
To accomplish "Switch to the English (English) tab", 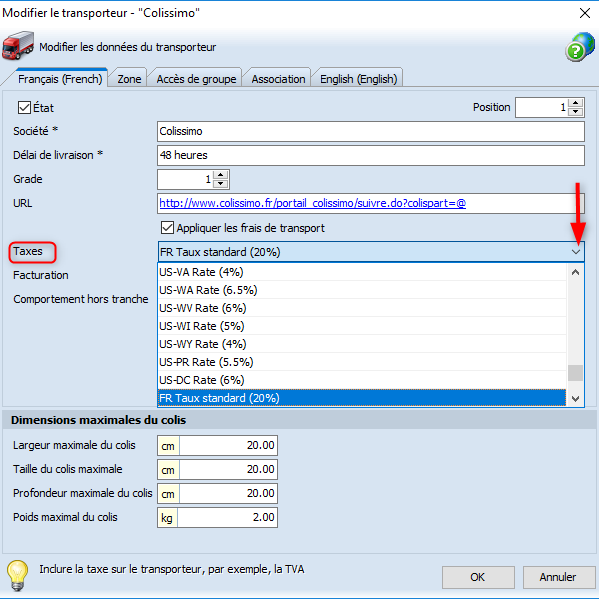I will click(x=358, y=79).
